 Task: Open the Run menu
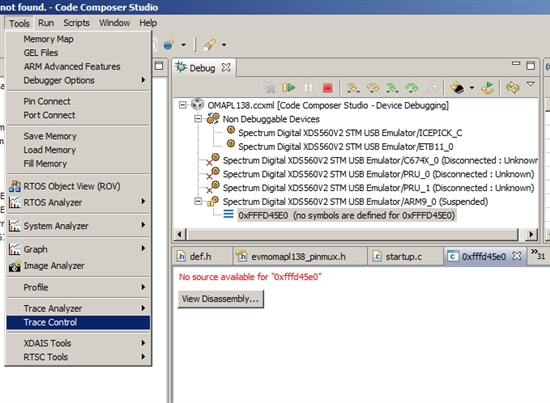click(x=46, y=23)
